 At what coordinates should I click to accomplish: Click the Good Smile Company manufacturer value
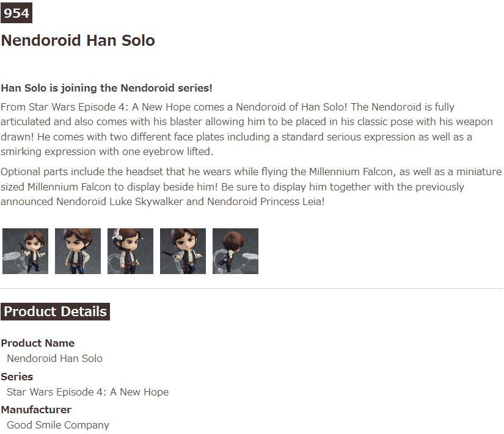coord(58,425)
